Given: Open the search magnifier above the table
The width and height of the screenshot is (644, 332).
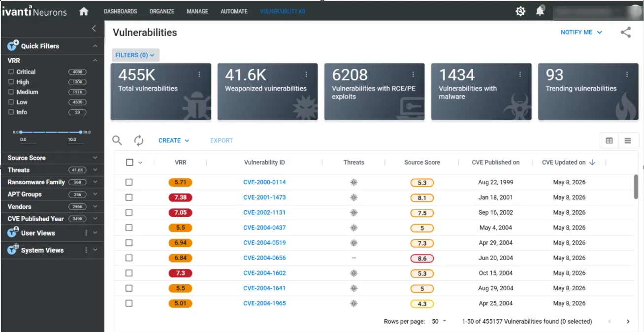Looking at the screenshot, I should coord(117,140).
